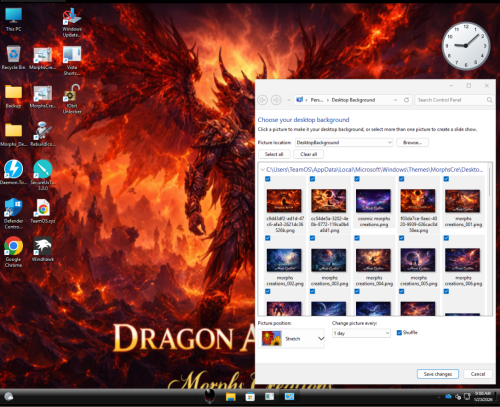Click the OneDrive cloud tray icon
The width and height of the screenshot is (500, 407).
point(448,396)
